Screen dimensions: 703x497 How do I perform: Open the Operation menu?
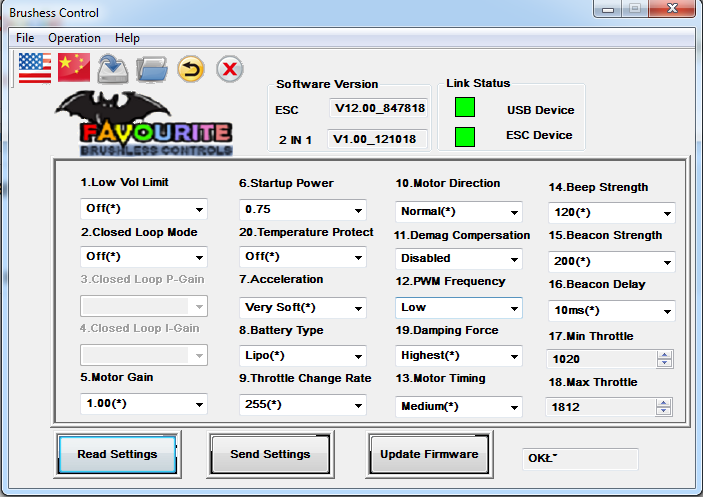click(74, 38)
